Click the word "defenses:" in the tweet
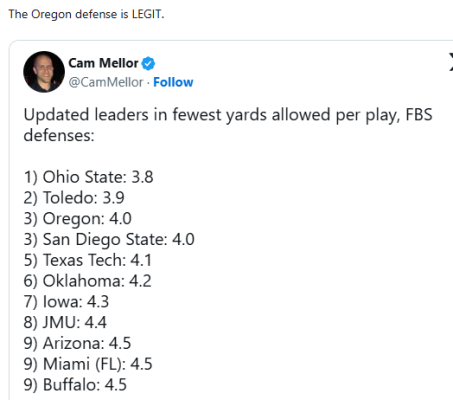Viewport: 453px width, 400px height. coord(59,135)
